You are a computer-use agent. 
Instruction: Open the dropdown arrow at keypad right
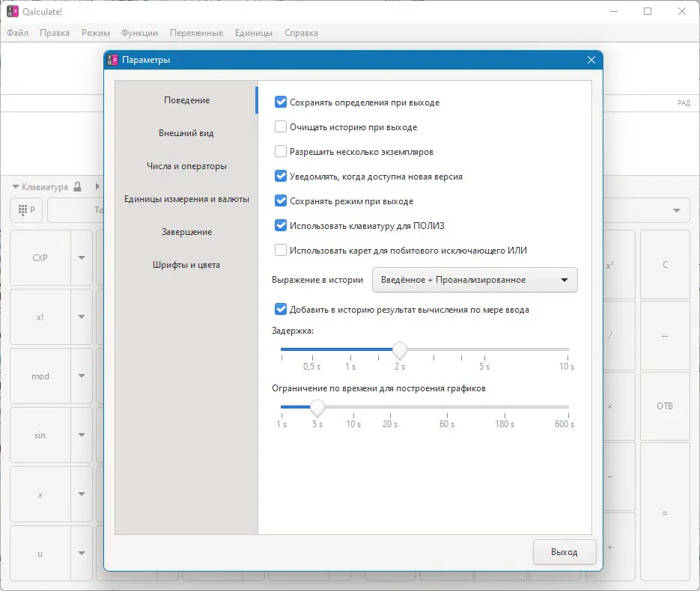tap(677, 210)
